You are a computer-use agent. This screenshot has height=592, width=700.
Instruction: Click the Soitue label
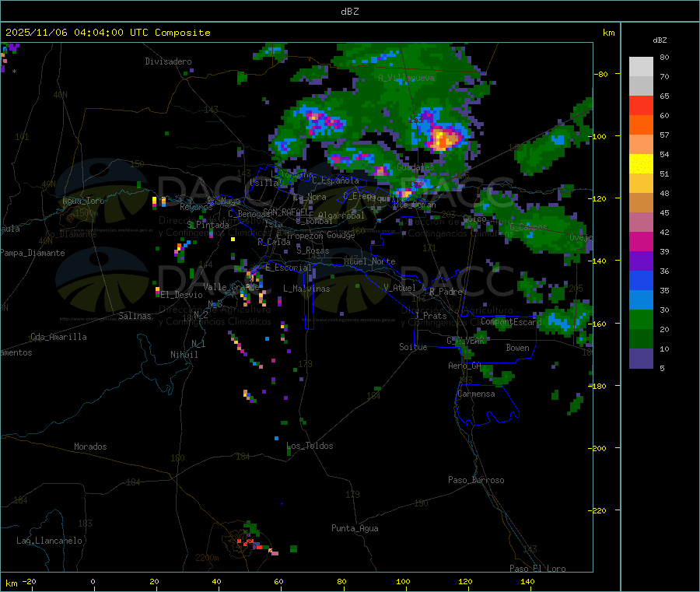point(413,347)
